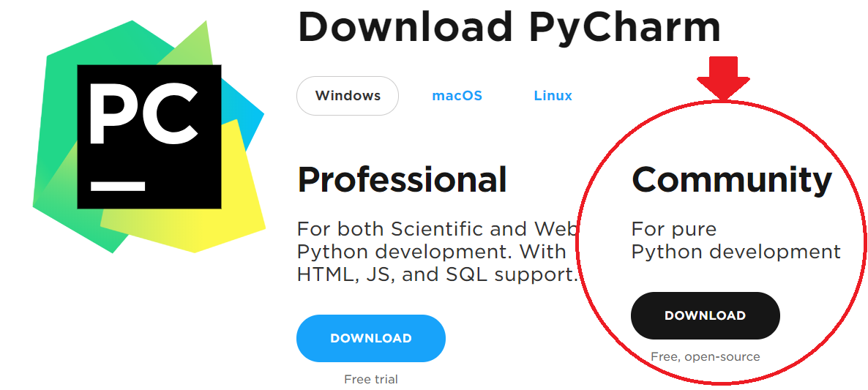Screen dimensions: 868x390
Task: Click the Download PyCharm heading
Action: coord(509,26)
